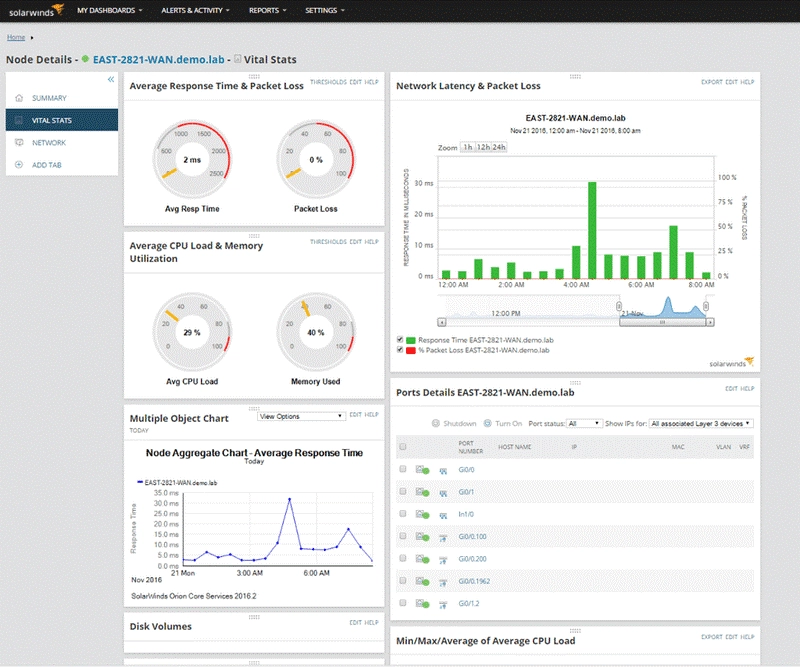Toggle % Packet Loss series legend checkbox
The width and height of the screenshot is (800, 667).
coord(400,350)
